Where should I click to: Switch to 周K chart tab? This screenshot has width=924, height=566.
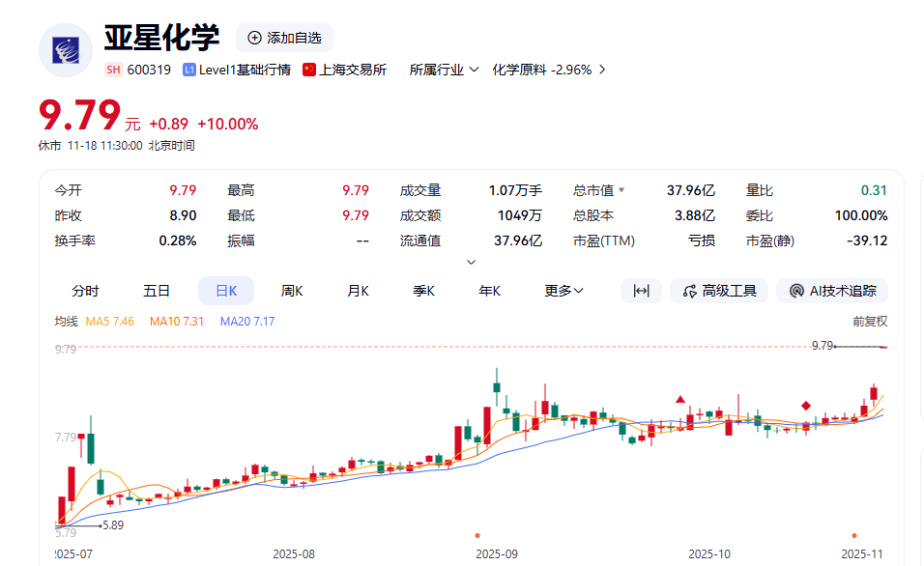coord(292,291)
